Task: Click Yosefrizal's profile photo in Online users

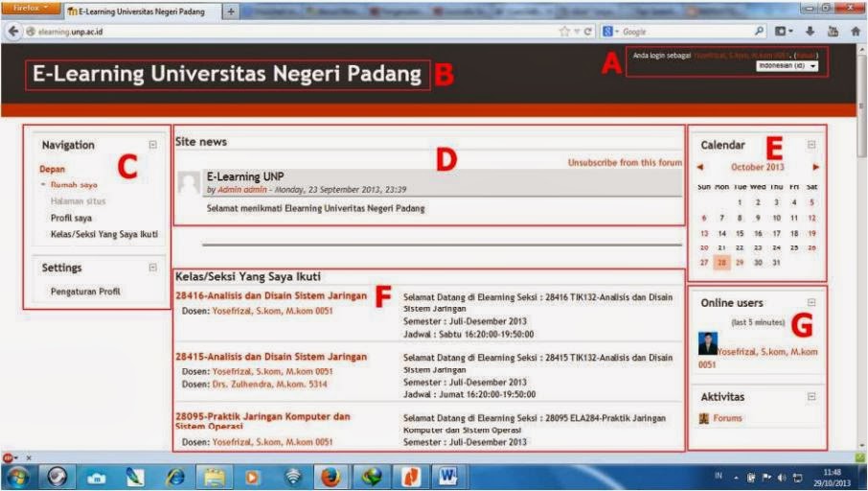Action: pyautogui.click(x=707, y=343)
